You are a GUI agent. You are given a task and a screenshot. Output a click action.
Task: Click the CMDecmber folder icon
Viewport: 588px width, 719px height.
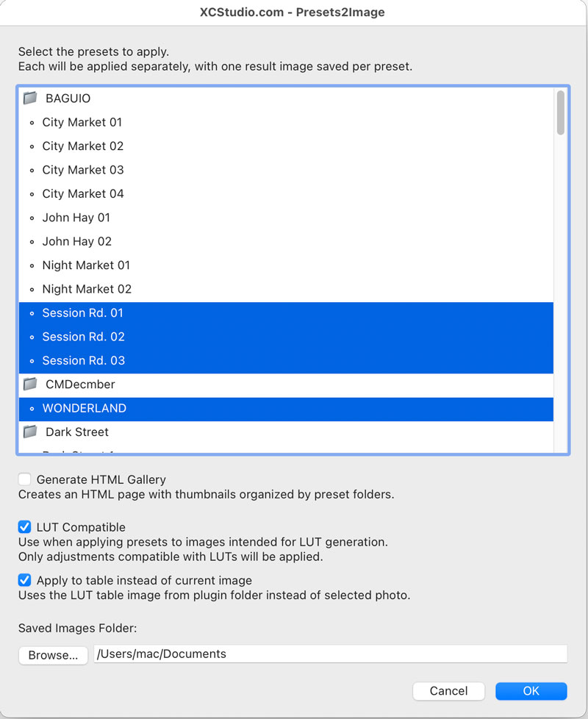(x=30, y=384)
